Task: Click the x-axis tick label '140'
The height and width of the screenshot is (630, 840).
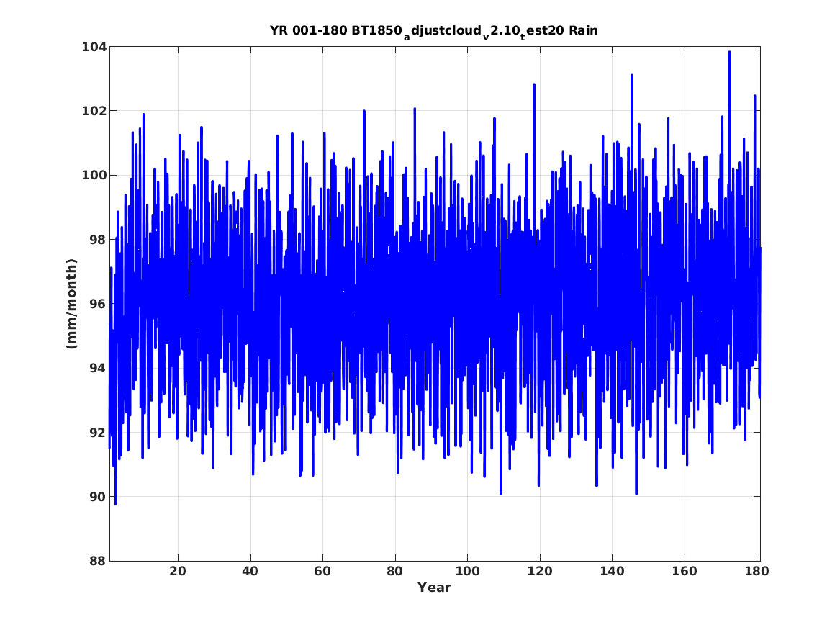Action: pyautogui.click(x=612, y=571)
